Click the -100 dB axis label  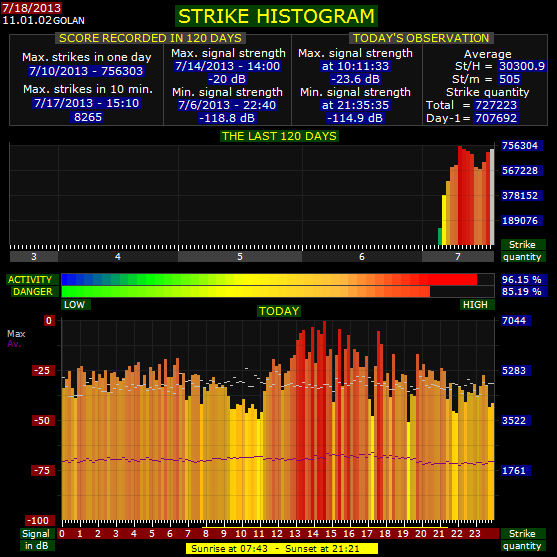coord(40,521)
